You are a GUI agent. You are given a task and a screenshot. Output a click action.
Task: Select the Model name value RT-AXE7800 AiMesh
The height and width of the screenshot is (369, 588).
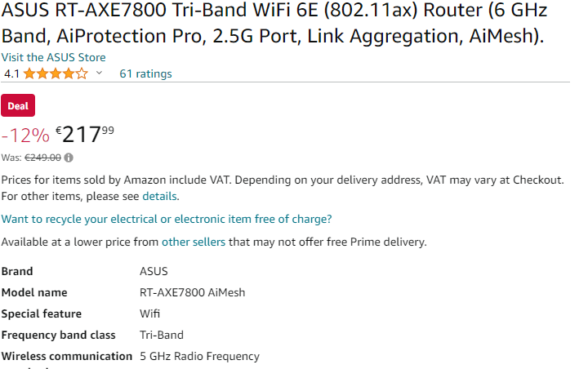point(192,292)
